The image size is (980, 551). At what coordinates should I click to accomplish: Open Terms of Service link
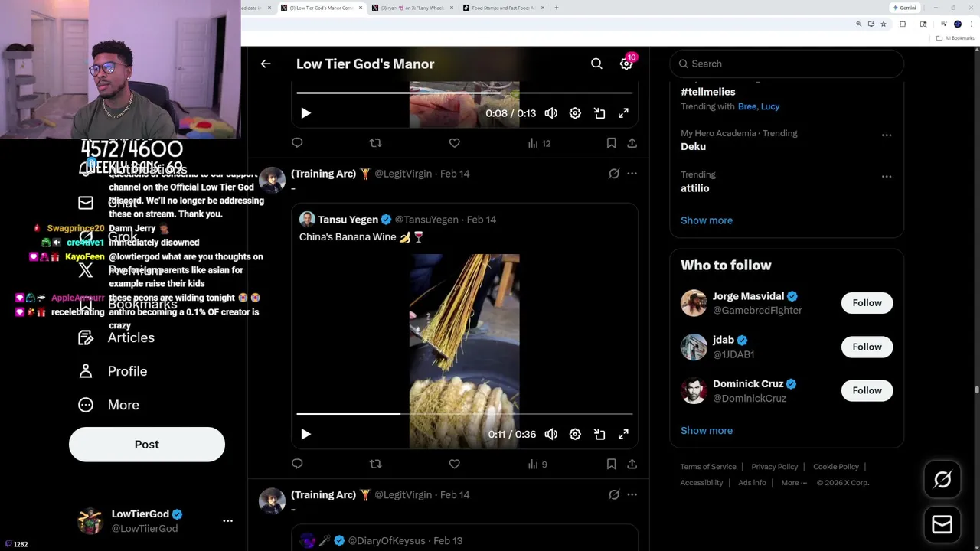coord(708,467)
